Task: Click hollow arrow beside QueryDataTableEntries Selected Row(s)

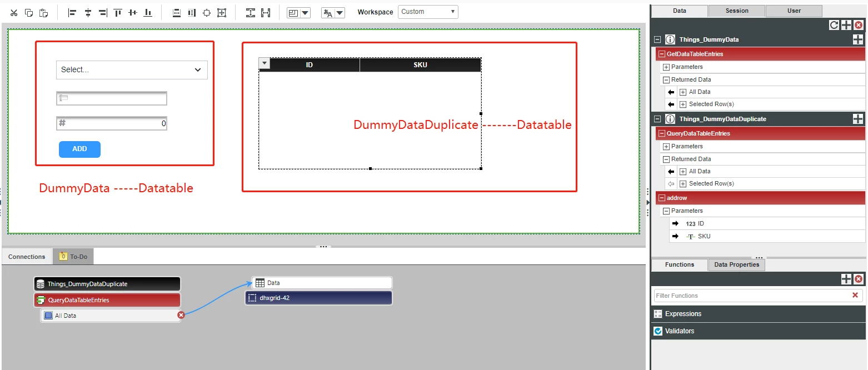Action: click(671, 184)
